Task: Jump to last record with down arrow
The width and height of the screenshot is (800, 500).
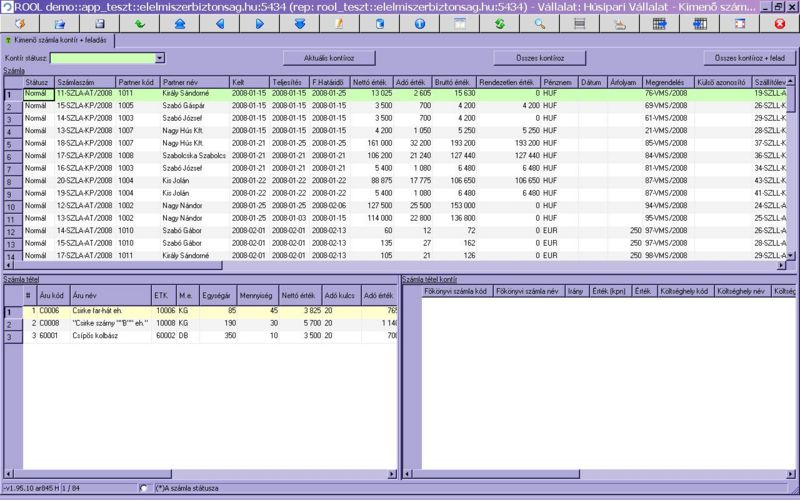Action: [299, 22]
